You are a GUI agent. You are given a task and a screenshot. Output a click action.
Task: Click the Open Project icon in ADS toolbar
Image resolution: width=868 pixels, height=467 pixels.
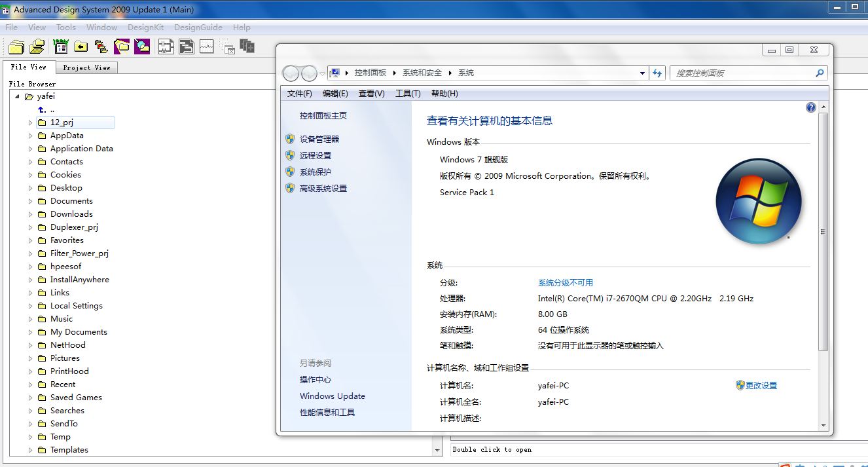pos(37,47)
